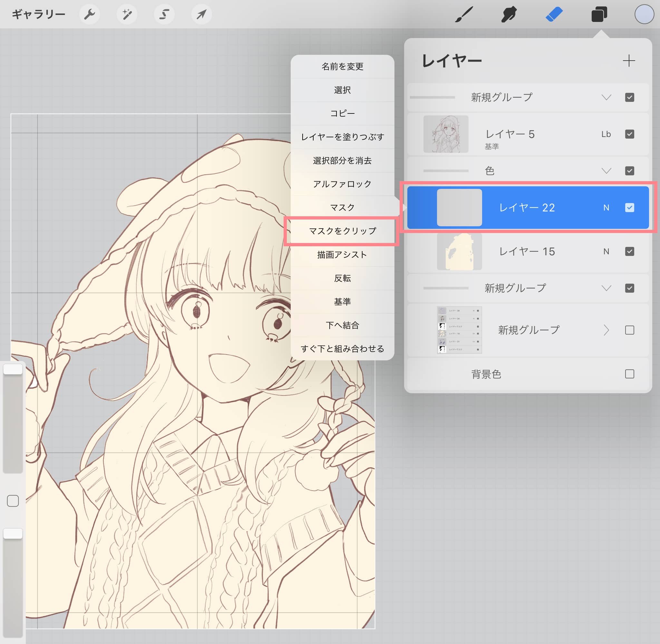Expand the collapsed 新規グループ right chevron
Viewport: 660px width, 644px height.
coord(606,330)
